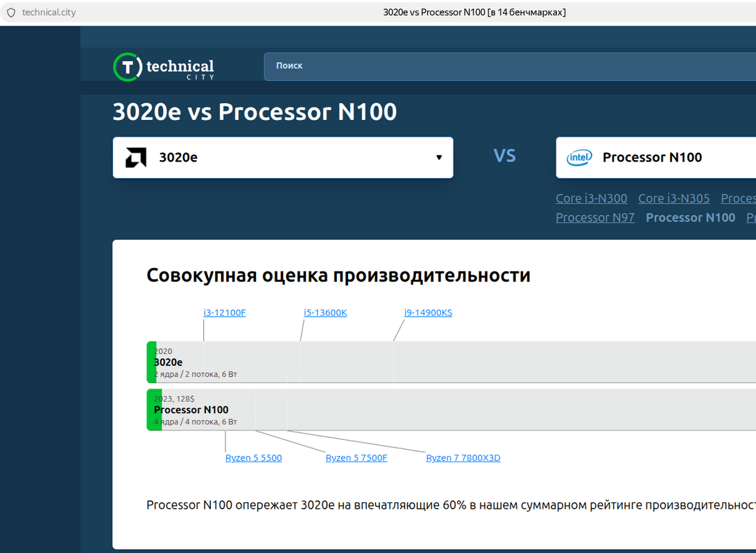Click the technical.city address text
The height and width of the screenshot is (553, 756).
coord(49,12)
